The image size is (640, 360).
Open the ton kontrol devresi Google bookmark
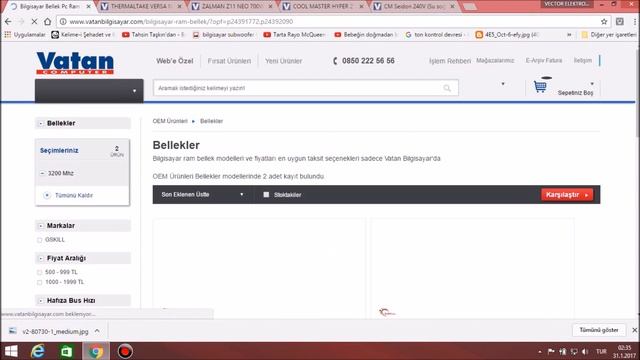coord(436,35)
